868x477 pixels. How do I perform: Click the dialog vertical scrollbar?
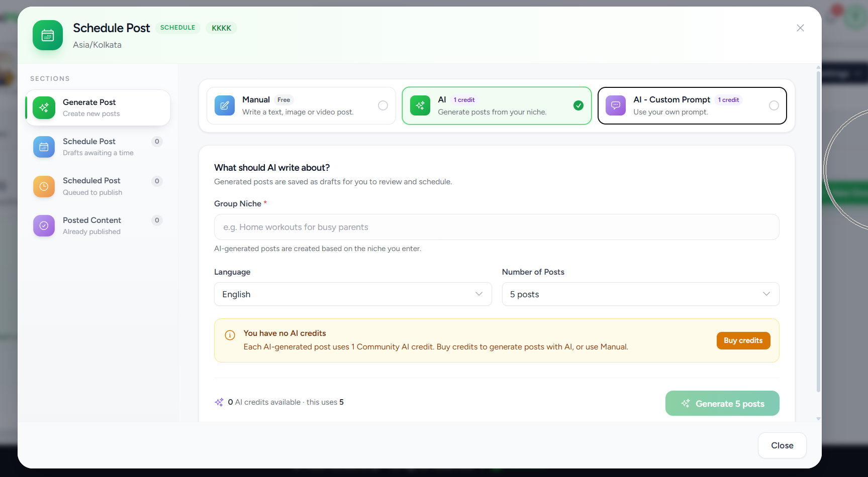[818, 231]
